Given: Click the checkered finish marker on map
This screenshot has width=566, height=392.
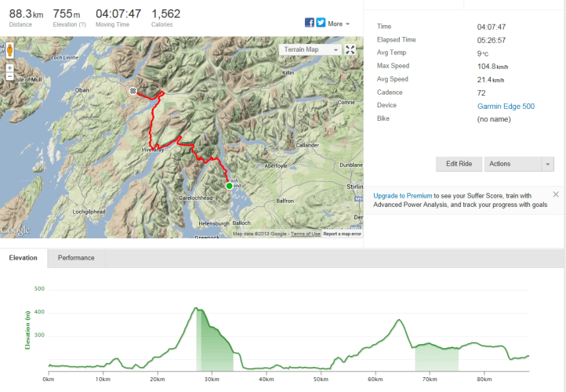Looking at the screenshot, I should pos(134,92).
